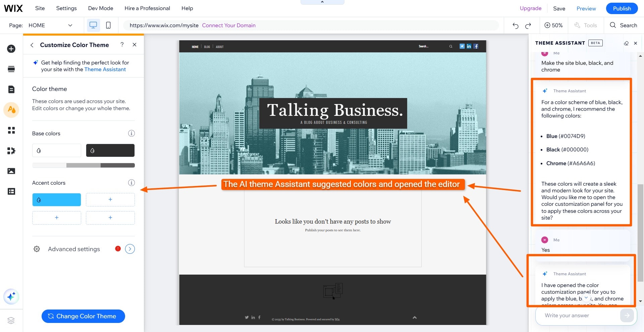Edit the black base color swatch
Viewport: 644px width, 332px height.
click(110, 150)
